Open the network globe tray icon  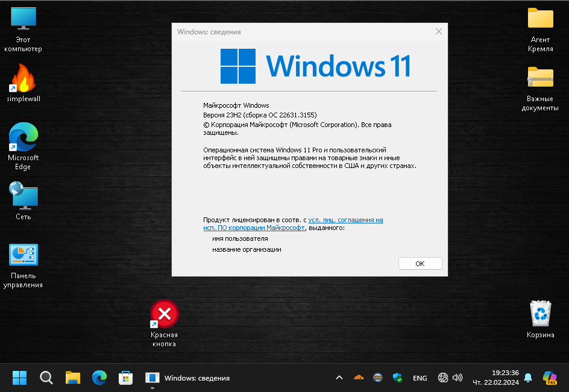coord(442,378)
